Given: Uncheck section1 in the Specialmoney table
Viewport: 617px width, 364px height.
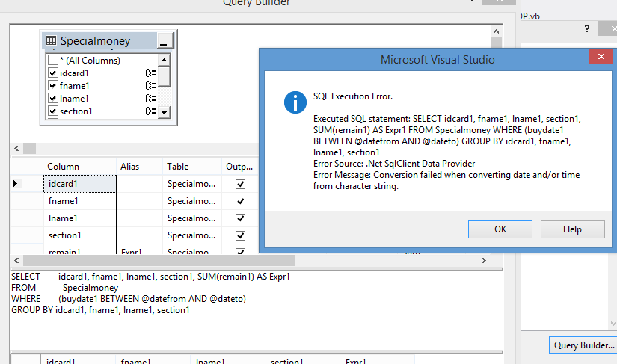Looking at the screenshot, I should [53, 111].
